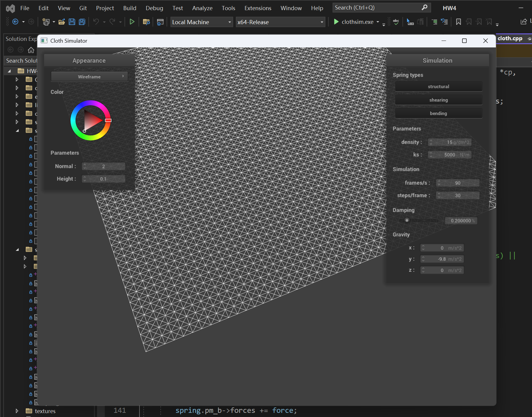The height and width of the screenshot is (417, 532).
Task: Click the step-into cursor toolbar icon
Action: pos(410,22)
